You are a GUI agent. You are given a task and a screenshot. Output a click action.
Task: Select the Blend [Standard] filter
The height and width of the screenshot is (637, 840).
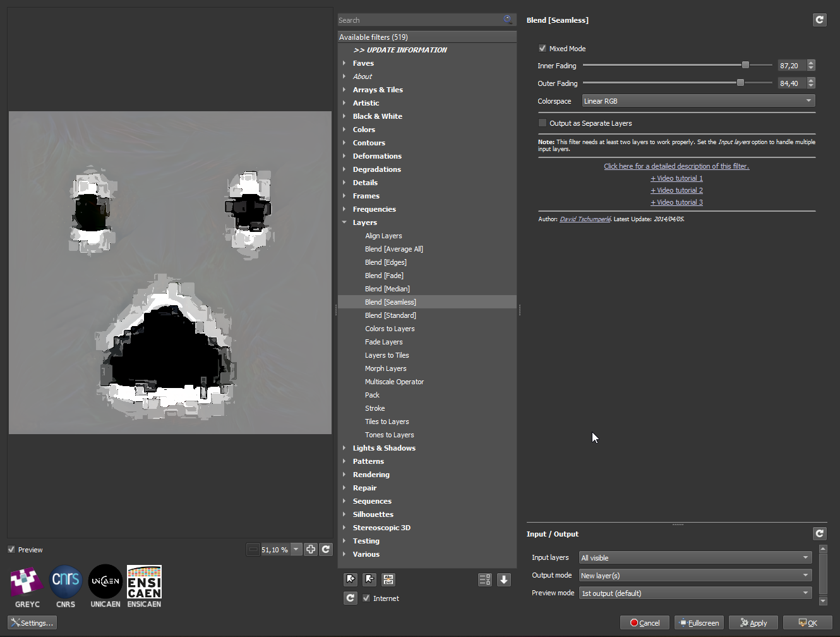[x=390, y=315]
